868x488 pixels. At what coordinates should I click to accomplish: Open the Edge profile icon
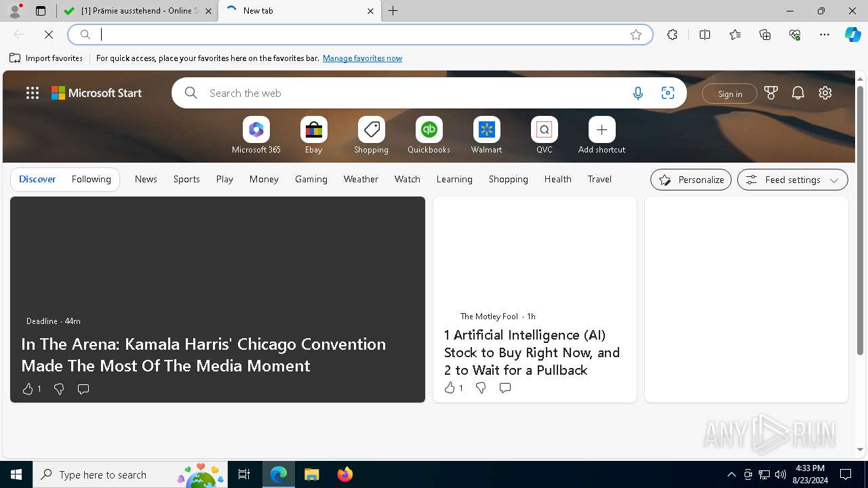tap(15, 11)
